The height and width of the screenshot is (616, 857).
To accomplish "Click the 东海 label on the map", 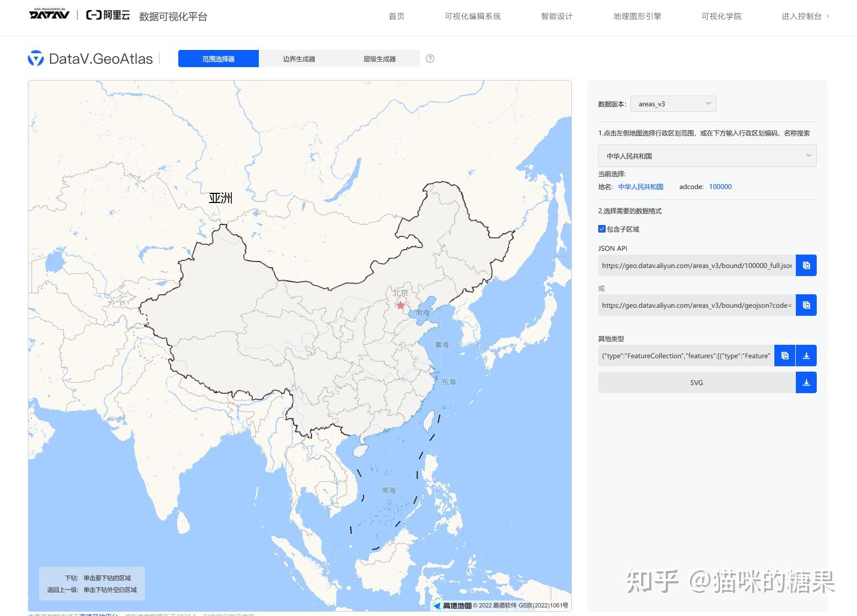I will pyautogui.click(x=449, y=382).
